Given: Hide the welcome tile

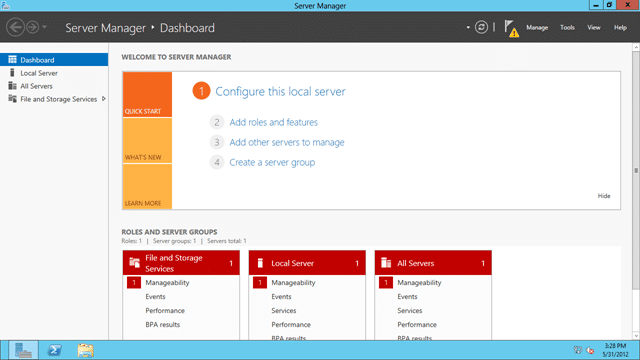Looking at the screenshot, I should point(604,196).
